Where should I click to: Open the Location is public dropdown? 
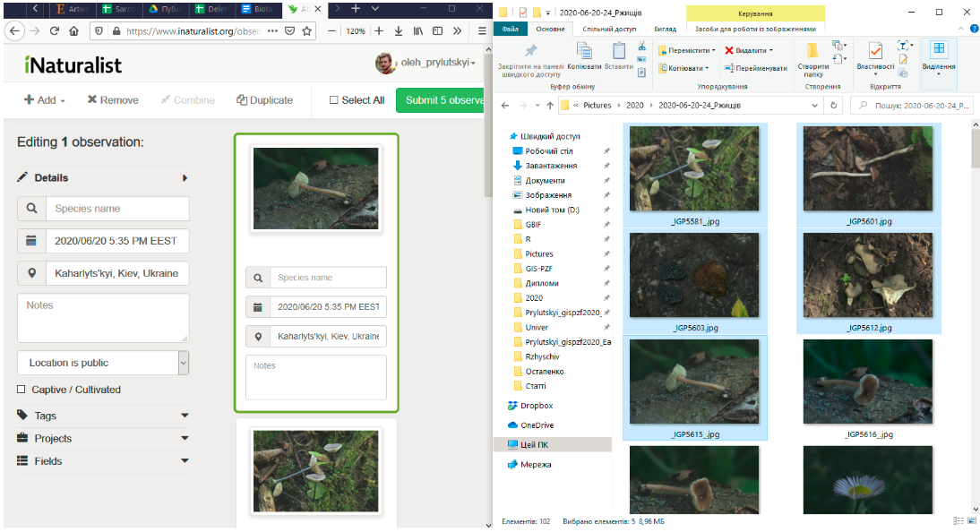click(x=103, y=363)
